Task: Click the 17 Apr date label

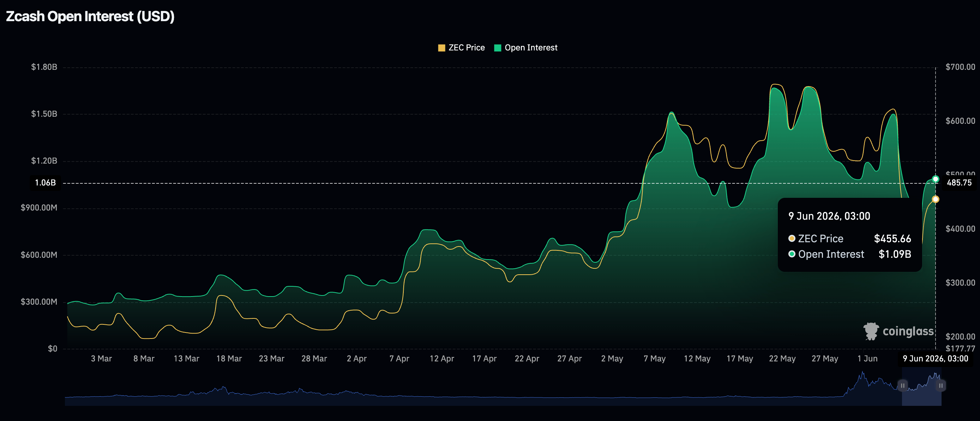Action: [x=484, y=359]
